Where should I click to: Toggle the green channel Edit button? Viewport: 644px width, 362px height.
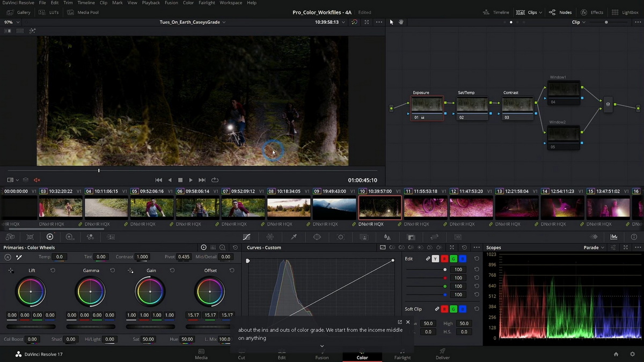pos(453,258)
